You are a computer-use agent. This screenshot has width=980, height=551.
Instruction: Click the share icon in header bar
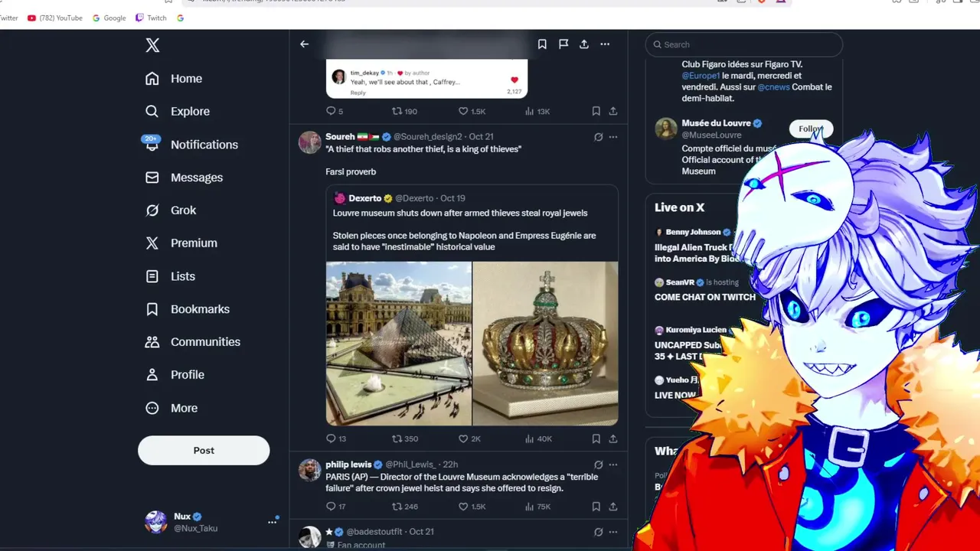pyautogui.click(x=584, y=44)
